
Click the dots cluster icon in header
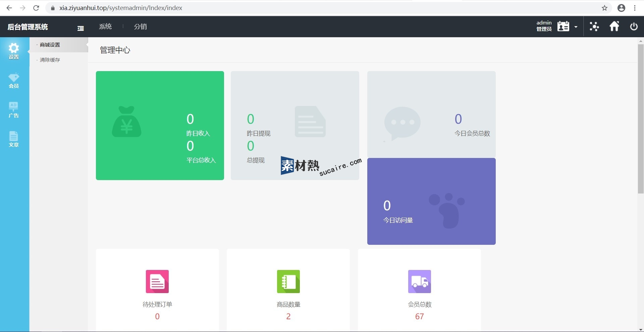(594, 26)
